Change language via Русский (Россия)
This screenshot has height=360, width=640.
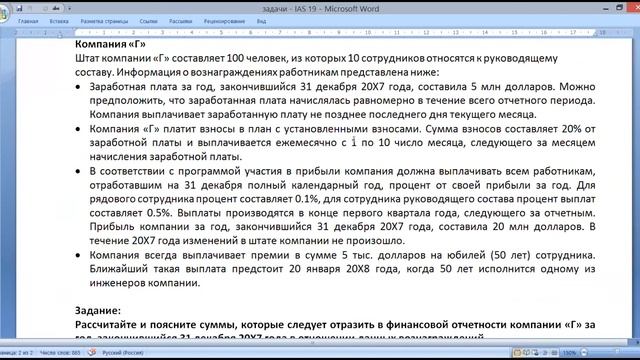(x=122, y=353)
